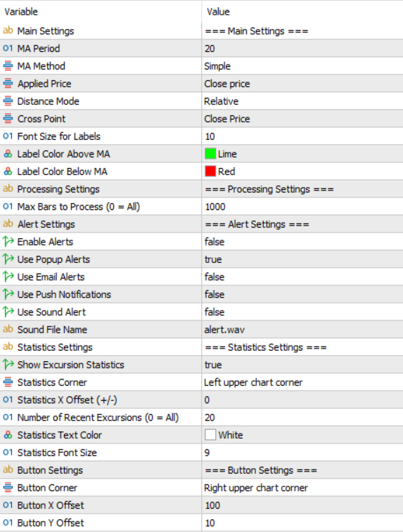Click the integer icon beside Button X Offset
This screenshot has width=403, height=532.
tap(8, 505)
